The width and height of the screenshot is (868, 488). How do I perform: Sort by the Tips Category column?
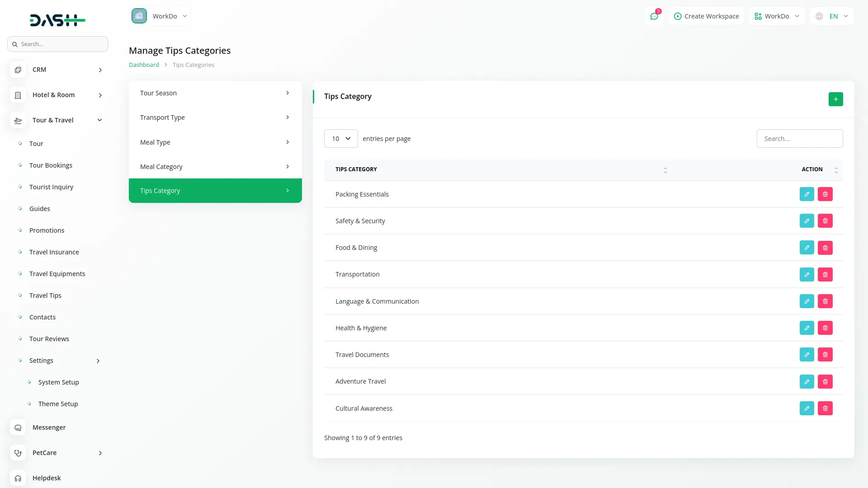665,170
